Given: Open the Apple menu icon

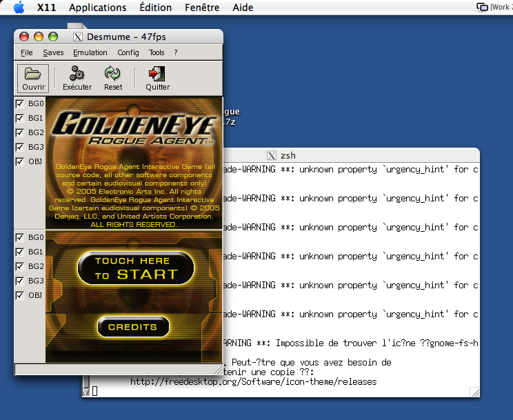Looking at the screenshot, I should [19, 7].
